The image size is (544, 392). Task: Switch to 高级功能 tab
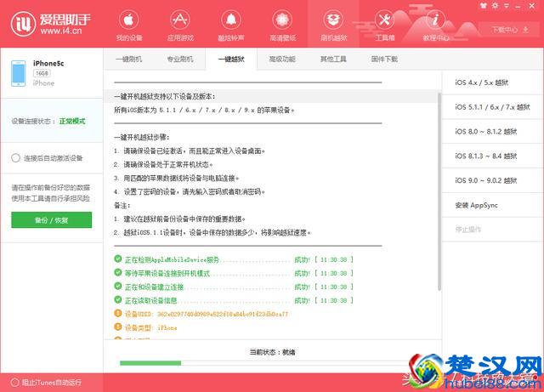[282, 59]
